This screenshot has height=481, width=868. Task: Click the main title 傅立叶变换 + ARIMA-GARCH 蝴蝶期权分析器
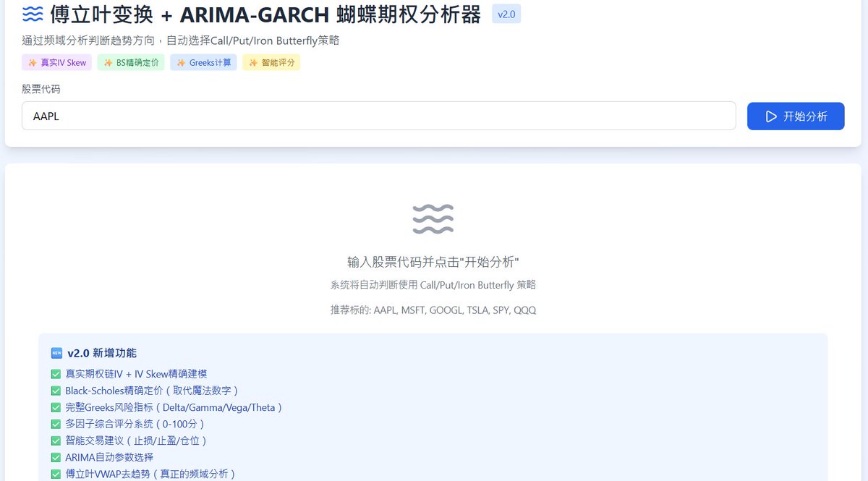coord(265,14)
